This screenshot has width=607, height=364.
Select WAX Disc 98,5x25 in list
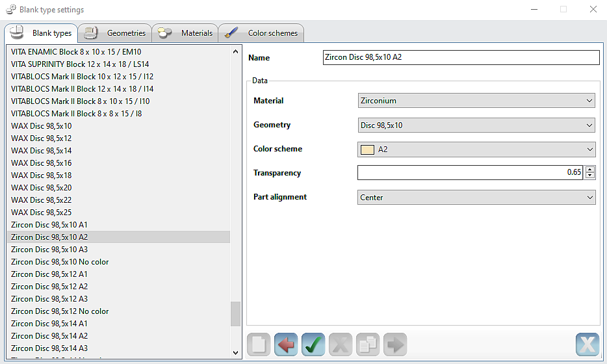click(118, 213)
